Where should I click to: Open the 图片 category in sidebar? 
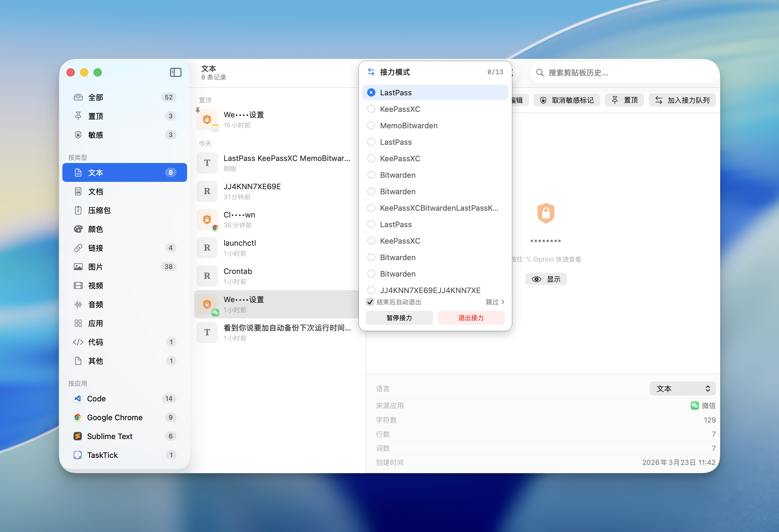[96, 267]
